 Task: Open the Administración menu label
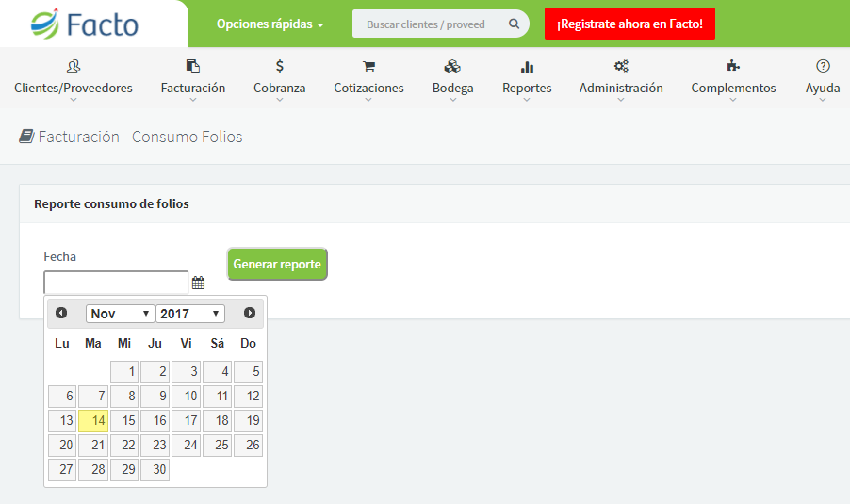click(x=621, y=88)
